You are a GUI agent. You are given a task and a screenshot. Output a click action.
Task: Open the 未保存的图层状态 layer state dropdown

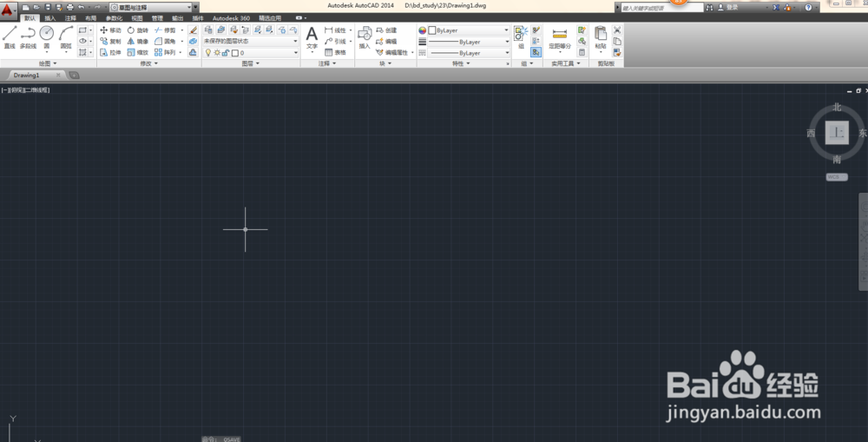[250, 41]
